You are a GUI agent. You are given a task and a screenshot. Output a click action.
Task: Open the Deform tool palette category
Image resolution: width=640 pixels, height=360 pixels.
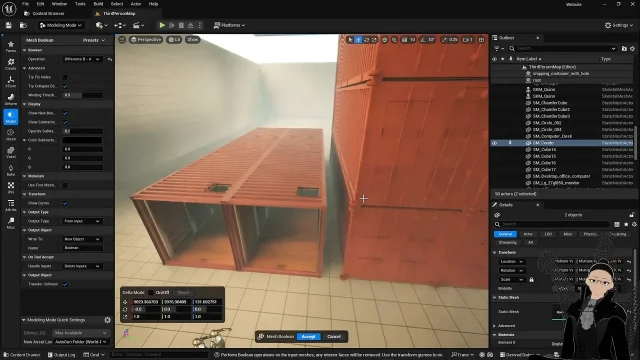point(11,99)
